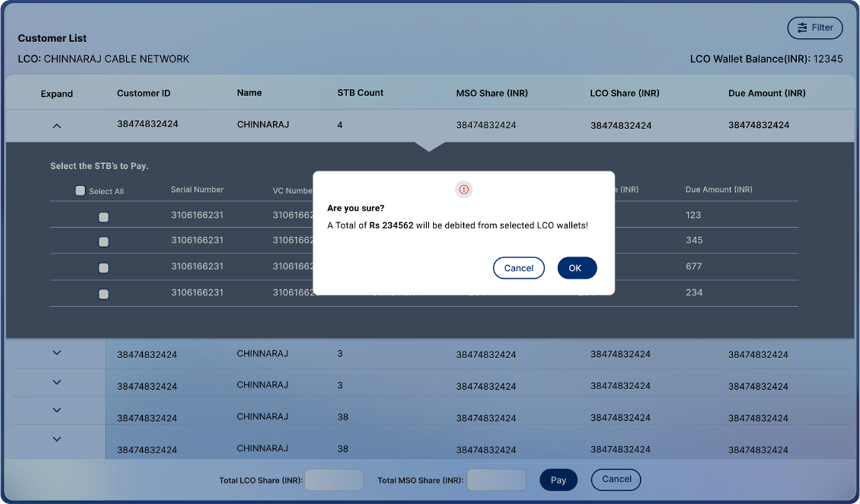Click the red alert icon in the dialog
860x504 pixels.
(x=464, y=189)
